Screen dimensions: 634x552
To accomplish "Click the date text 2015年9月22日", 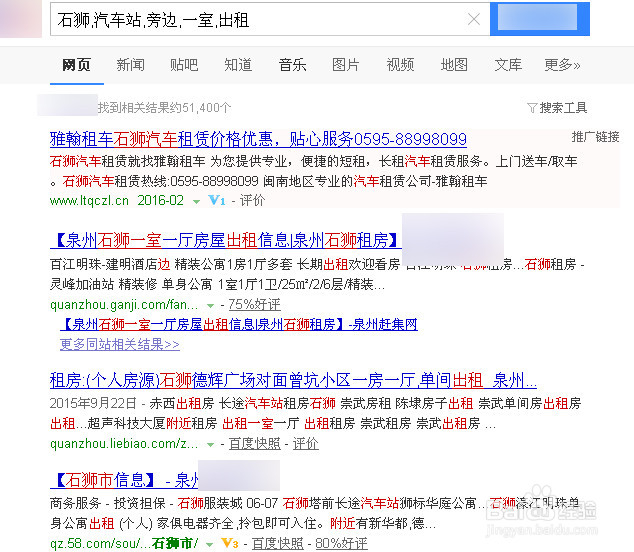I will pyautogui.click(x=93, y=403).
